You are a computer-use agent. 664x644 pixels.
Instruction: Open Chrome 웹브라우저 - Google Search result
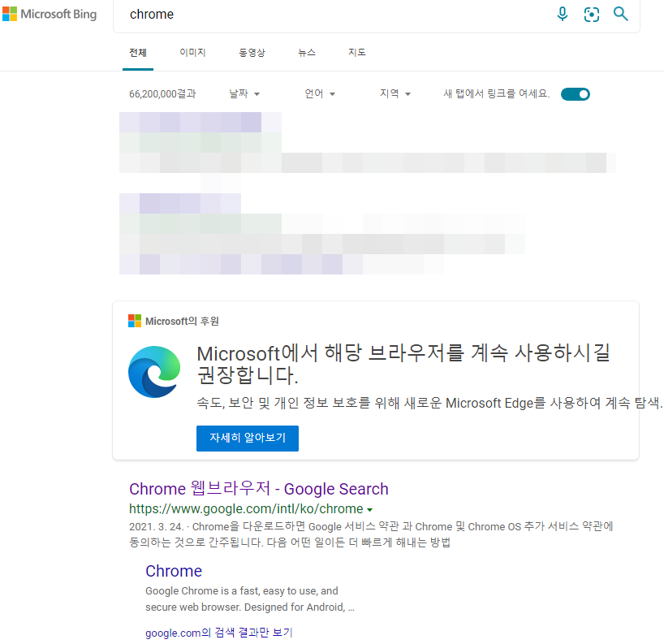[x=259, y=489]
